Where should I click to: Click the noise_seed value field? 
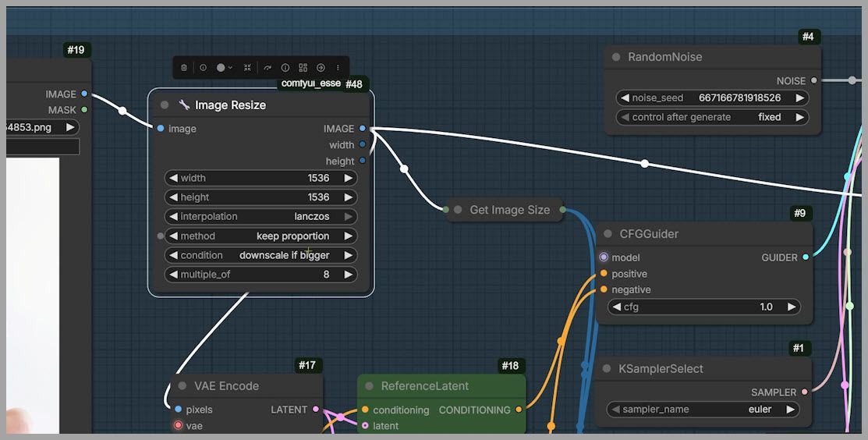712,98
